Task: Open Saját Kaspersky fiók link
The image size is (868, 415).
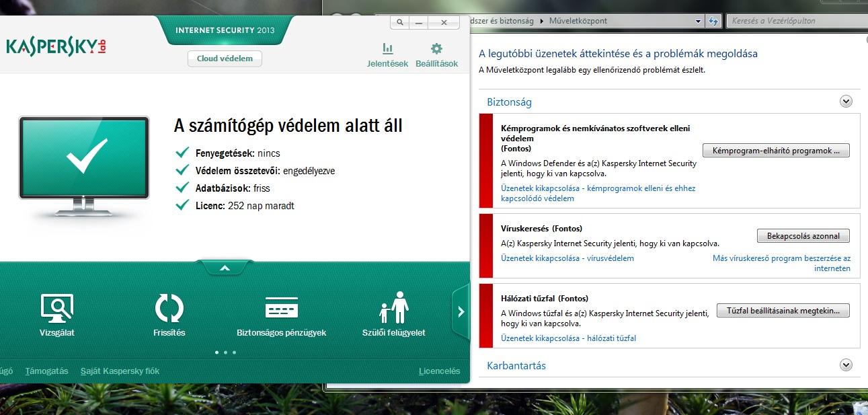Action: pyautogui.click(x=120, y=371)
